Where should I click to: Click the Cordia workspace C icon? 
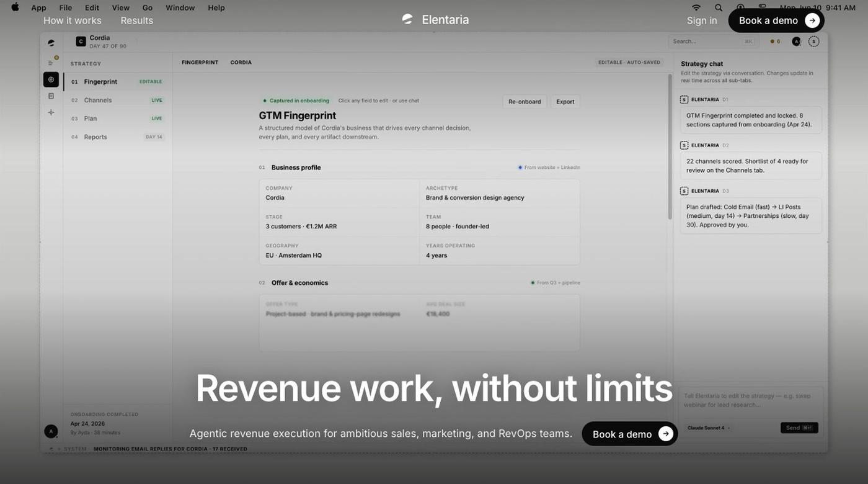pyautogui.click(x=81, y=42)
